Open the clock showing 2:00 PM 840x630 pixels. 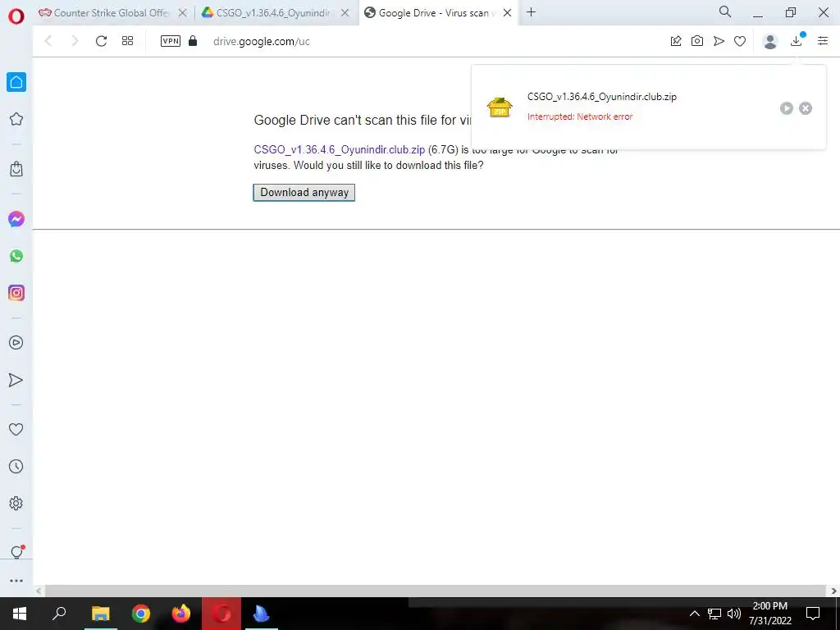(x=769, y=614)
